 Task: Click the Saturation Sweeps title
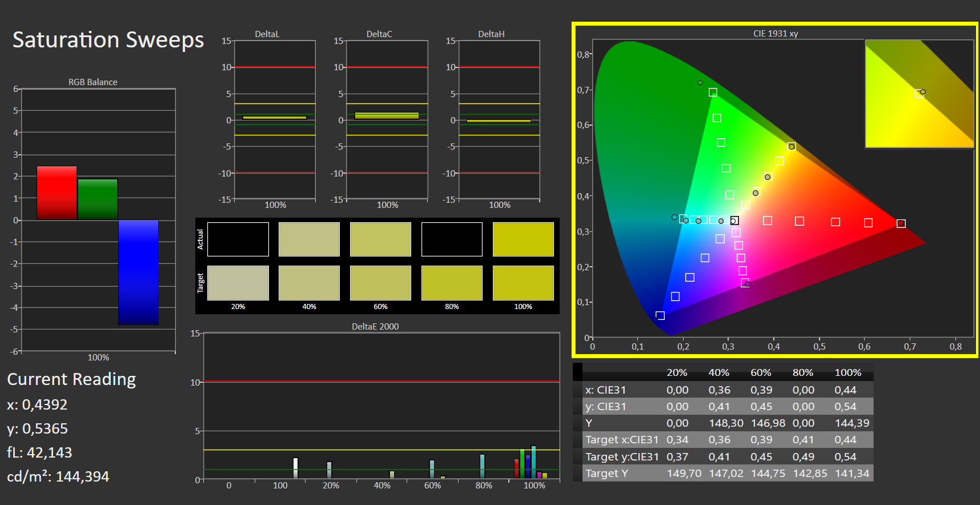108,40
